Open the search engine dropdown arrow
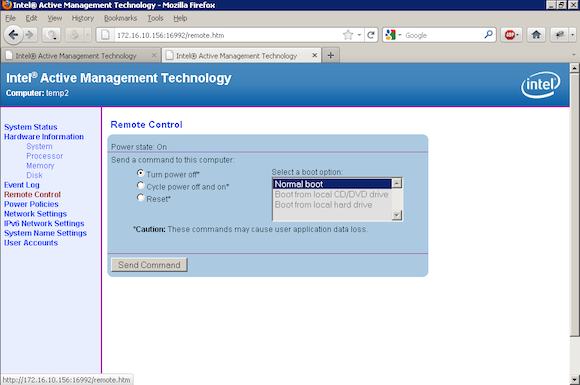 coord(400,35)
